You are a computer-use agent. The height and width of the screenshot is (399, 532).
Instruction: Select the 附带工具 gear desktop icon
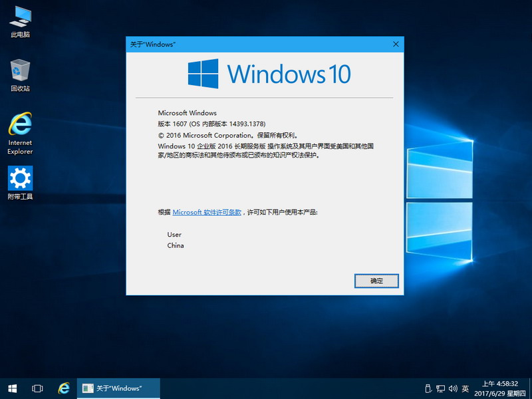(21, 182)
